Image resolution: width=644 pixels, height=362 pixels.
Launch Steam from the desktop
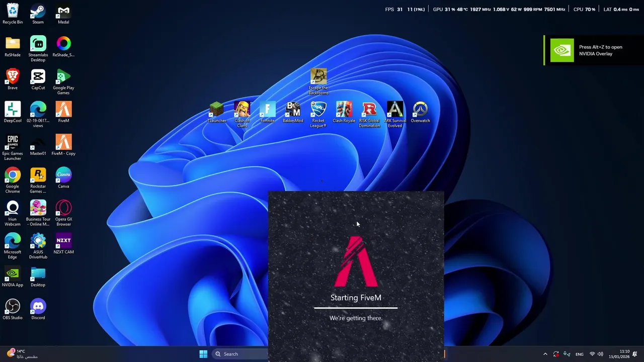pos(38,14)
